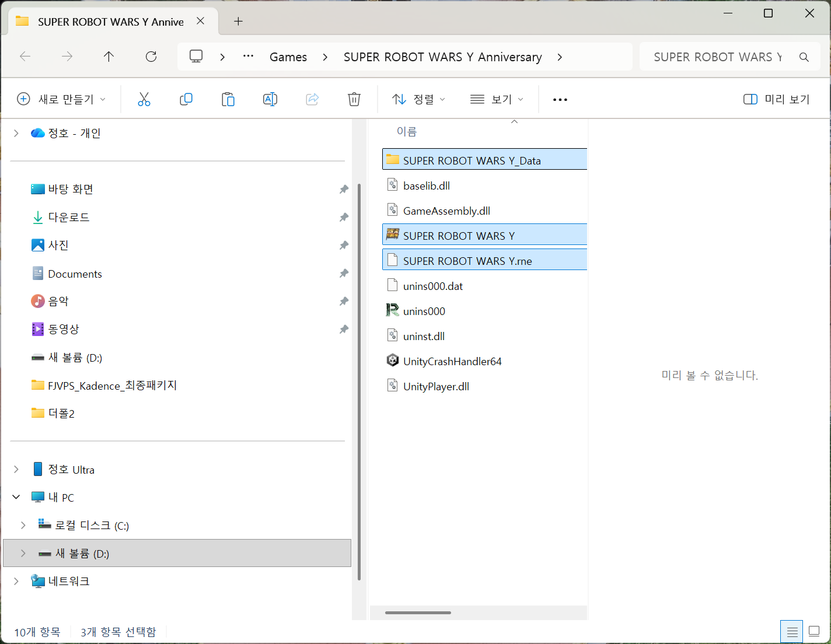831x644 pixels.
Task: Click the Rename icon in toolbar
Action: [x=270, y=99]
